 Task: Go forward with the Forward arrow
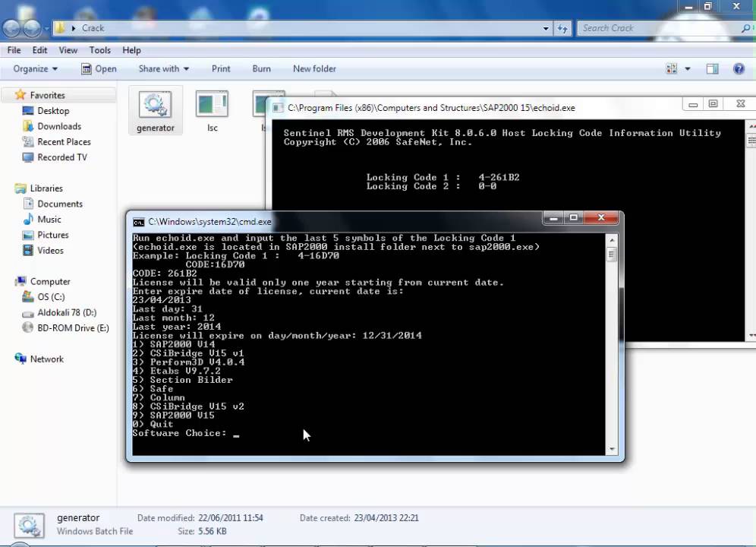pos(32,28)
